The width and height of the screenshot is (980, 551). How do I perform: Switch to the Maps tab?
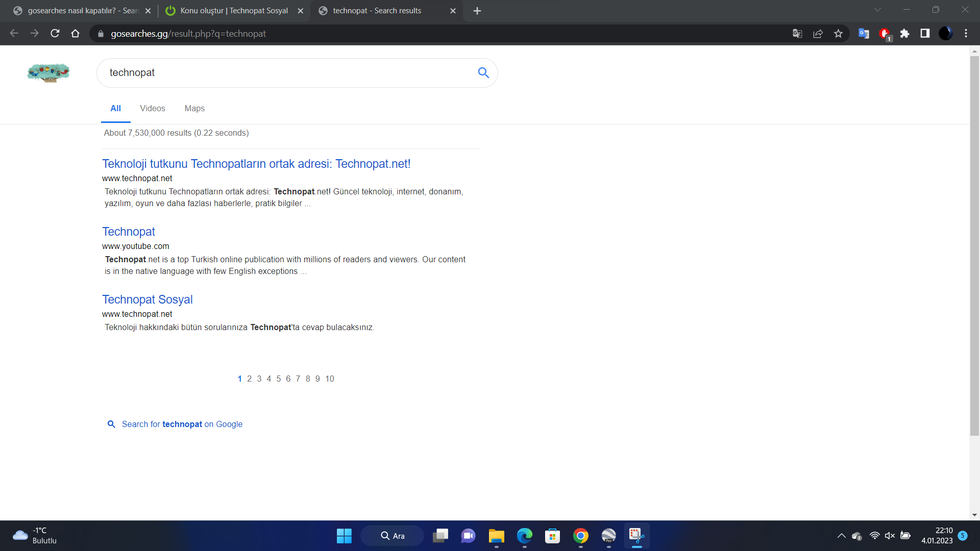click(x=194, y=108)
